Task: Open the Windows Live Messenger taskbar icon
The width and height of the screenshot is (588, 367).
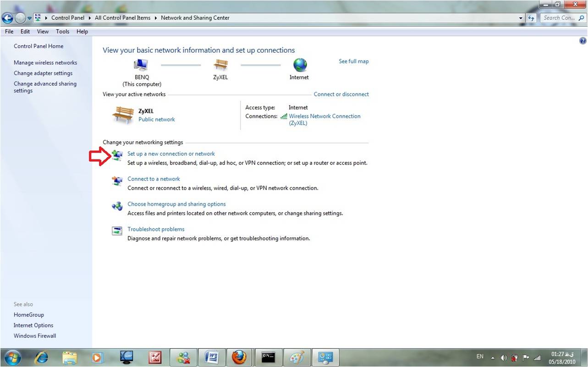Action: point(183,357)
